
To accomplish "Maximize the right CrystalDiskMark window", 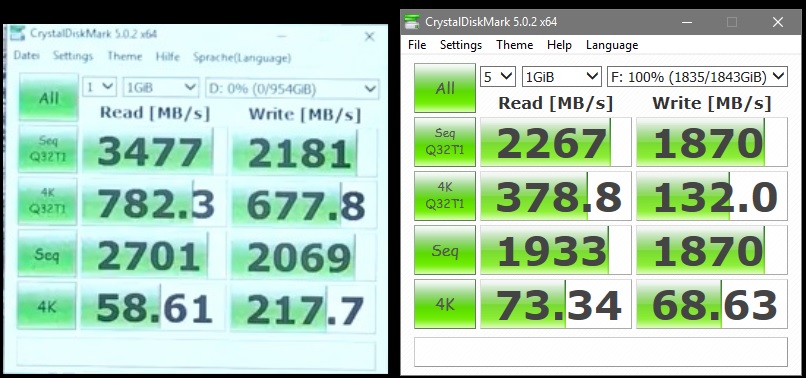I will tap(732, 22).
